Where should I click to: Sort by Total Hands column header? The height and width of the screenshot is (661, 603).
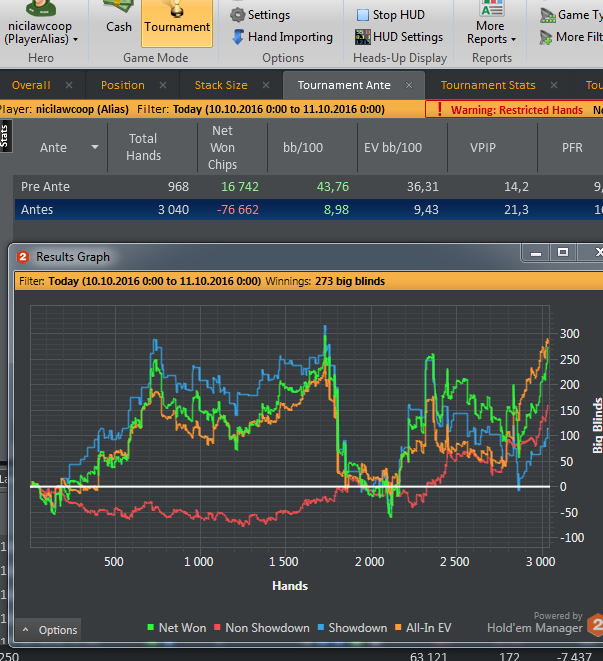pyautogui.click(x=143, y=147)
